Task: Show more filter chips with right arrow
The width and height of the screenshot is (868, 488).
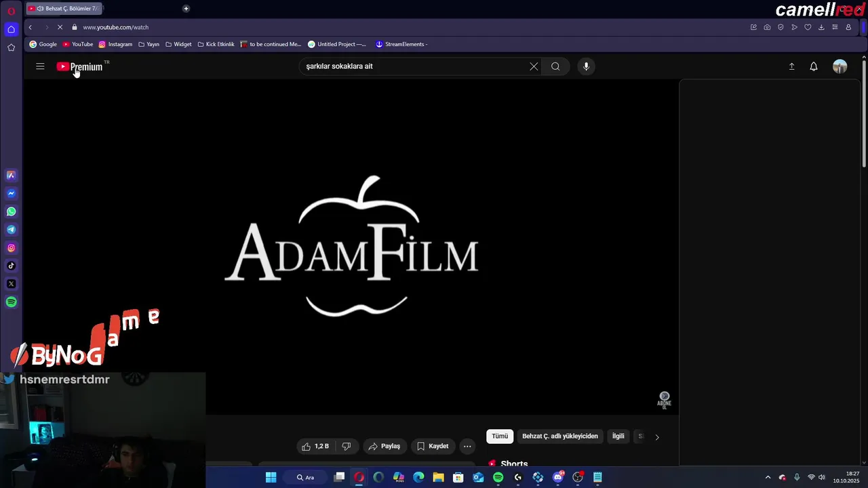Action: (656, 436)
